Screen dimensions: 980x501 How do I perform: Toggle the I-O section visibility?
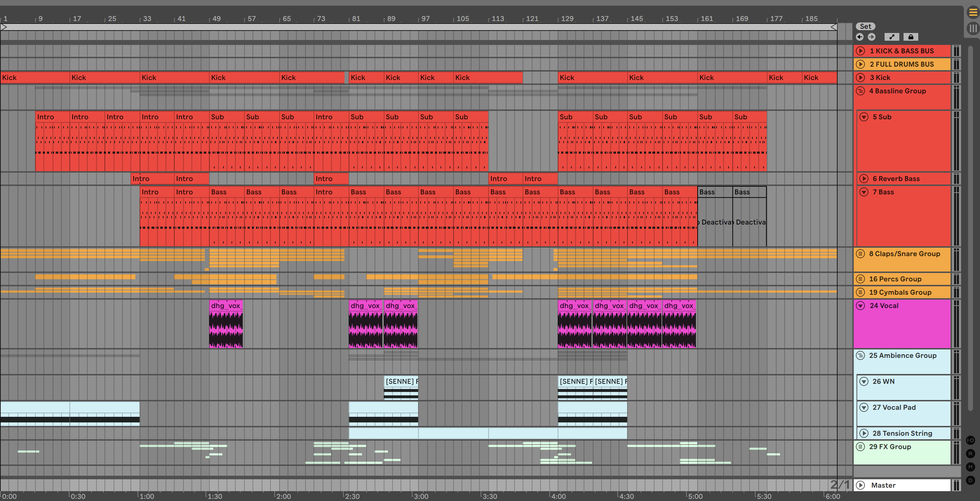tap(970, 440)
